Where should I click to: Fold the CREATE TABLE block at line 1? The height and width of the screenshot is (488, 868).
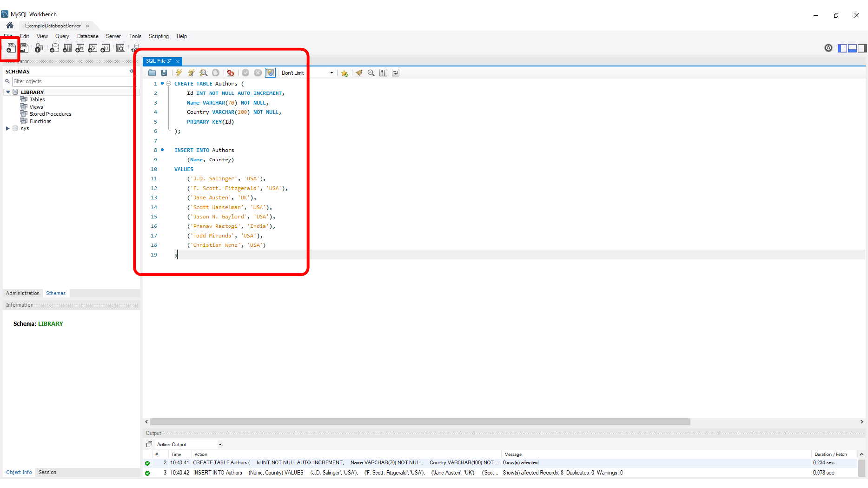point(169,84)
